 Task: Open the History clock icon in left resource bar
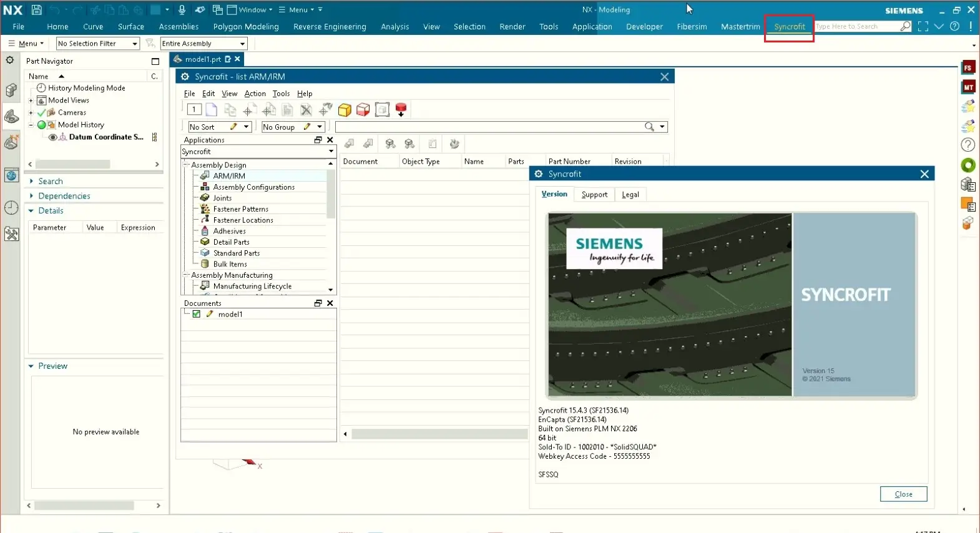point(11,208)
